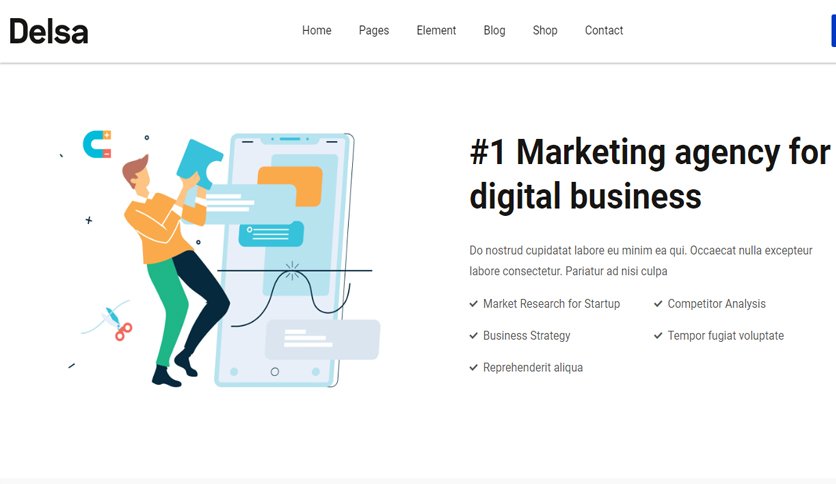This screenshot has height=484, width=836.
Task: Click the checkmark beside Market Research for Startup
Action: click(473, 304)
